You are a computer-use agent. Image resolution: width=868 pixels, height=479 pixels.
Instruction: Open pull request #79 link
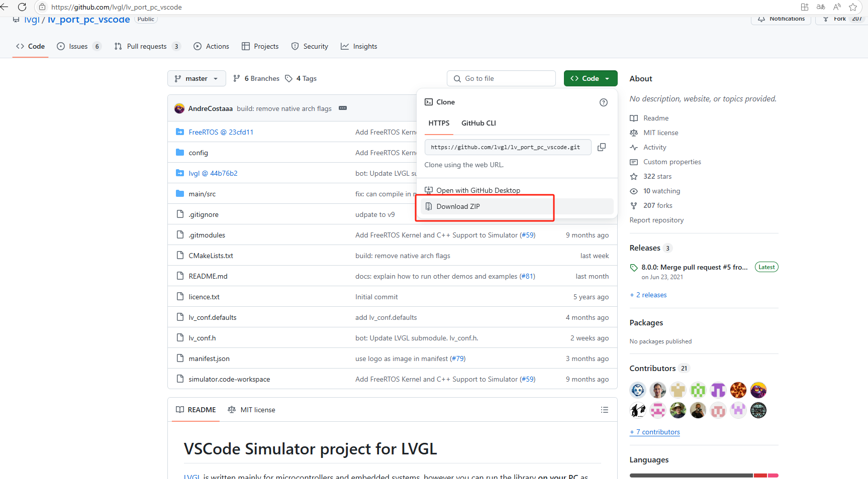pos(457,358)
